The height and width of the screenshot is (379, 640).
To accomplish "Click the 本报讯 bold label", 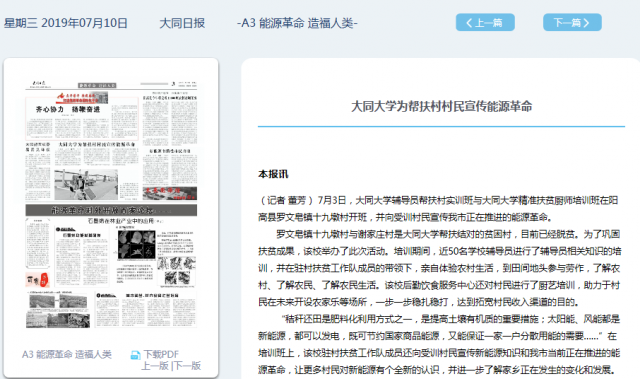I will click(273, 174).
